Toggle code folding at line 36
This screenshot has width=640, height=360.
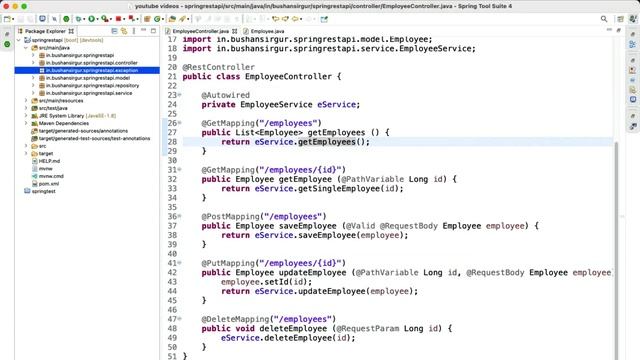[x=180, y=216]
